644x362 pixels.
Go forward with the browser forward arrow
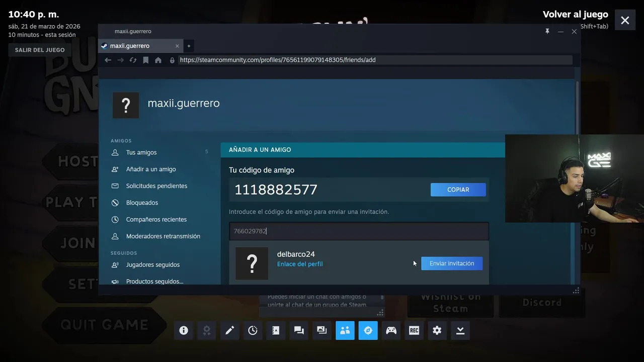point(120,60)
